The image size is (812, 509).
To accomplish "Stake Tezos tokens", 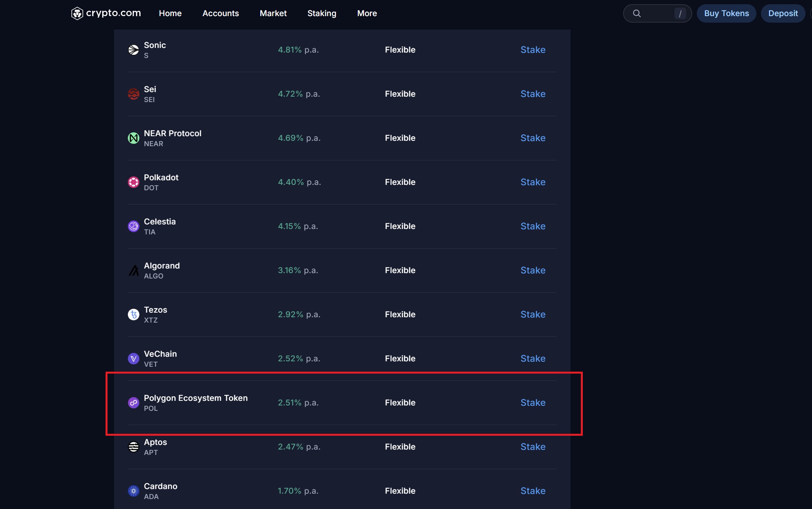I will tap(533, 315).
